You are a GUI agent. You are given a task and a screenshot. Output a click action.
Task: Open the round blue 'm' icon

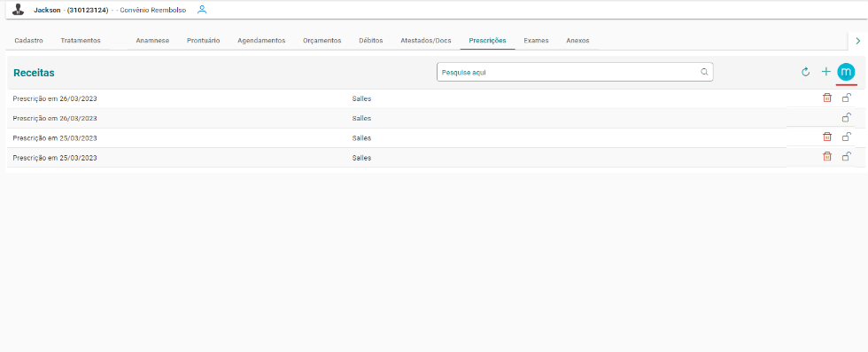(846, 72)
